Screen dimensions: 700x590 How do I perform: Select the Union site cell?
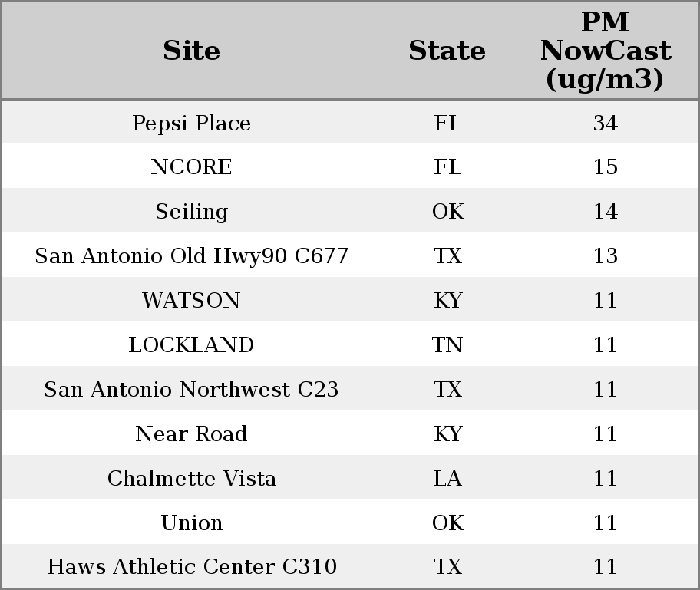[x=192, y=522]
